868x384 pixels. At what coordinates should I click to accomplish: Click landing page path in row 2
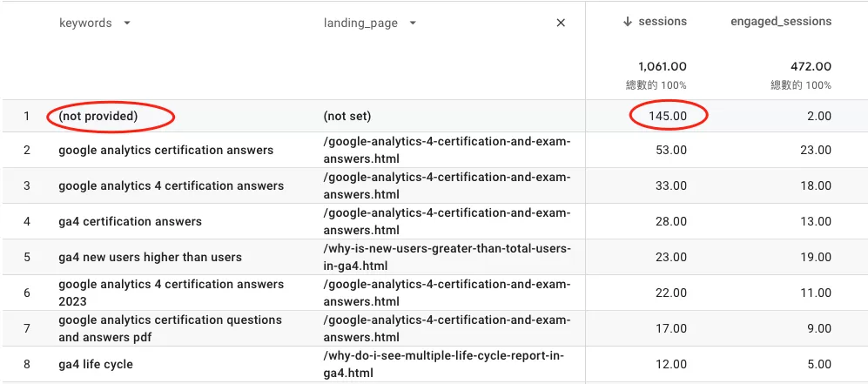(447, 150)
